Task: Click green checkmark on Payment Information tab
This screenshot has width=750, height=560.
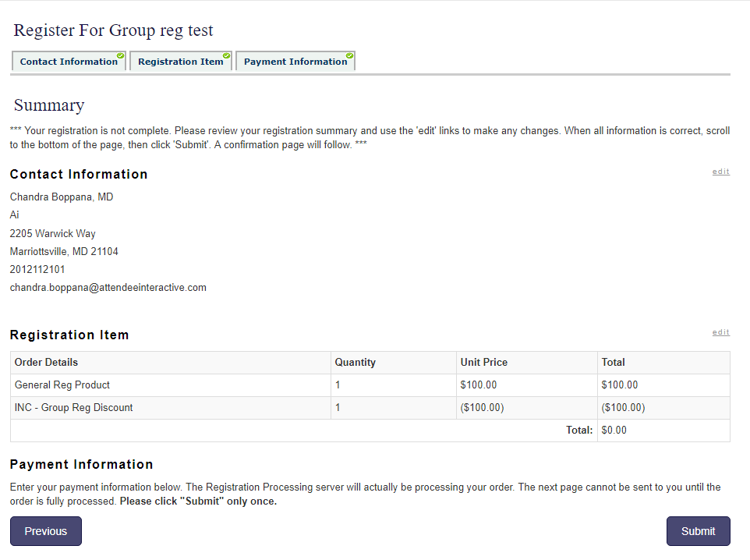Action: click(x=350, y=55)
